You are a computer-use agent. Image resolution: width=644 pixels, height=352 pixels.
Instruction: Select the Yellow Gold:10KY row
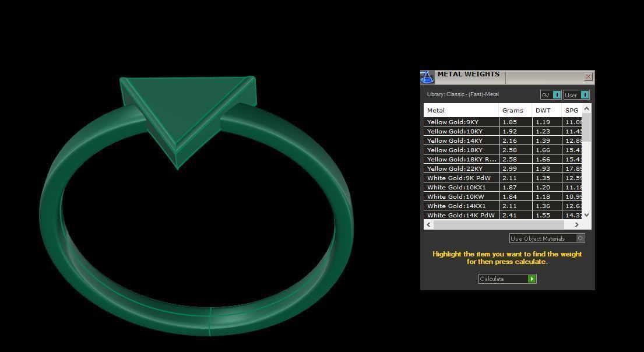tap(503, 132)
